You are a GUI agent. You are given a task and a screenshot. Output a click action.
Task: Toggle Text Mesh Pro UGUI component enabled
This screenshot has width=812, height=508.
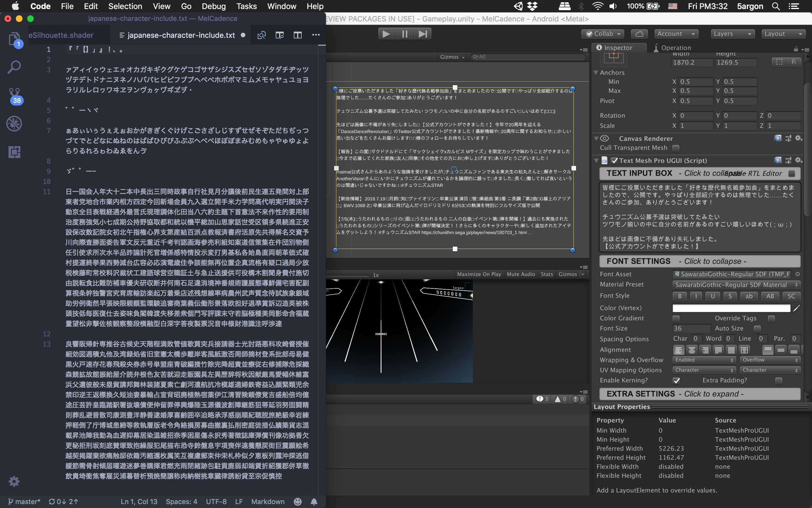[614, 161]
